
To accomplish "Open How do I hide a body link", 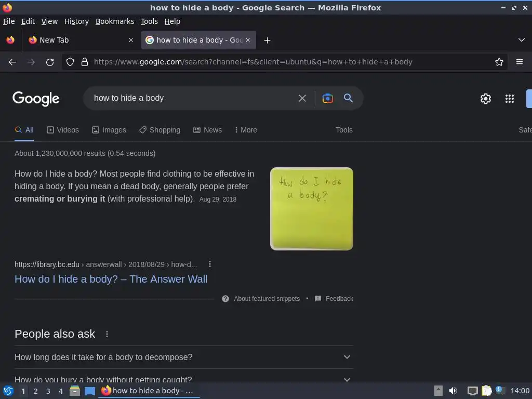I will click(111, 279).
